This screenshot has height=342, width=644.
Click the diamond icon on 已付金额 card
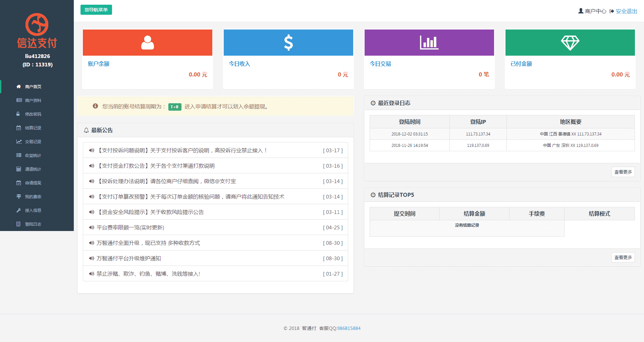click(x=570, y=43)
